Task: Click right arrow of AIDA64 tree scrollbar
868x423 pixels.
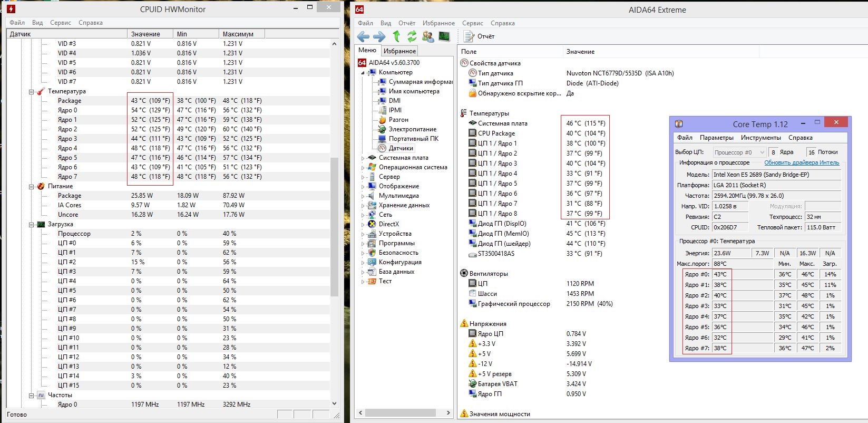Action: coord(448,413)
